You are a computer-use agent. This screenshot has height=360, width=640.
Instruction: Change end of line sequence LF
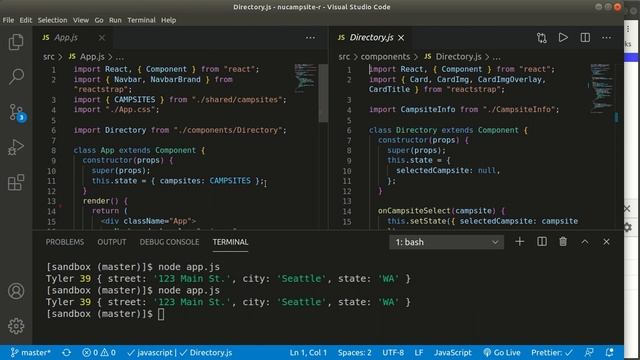[419, 353]
